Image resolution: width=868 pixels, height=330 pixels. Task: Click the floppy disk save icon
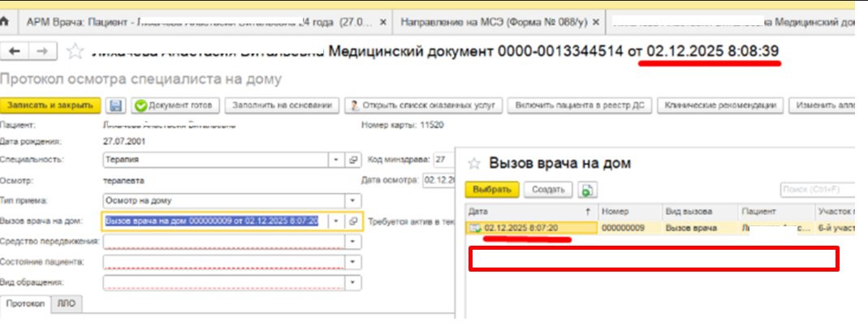pyautogui.click(x=116, y=105)
